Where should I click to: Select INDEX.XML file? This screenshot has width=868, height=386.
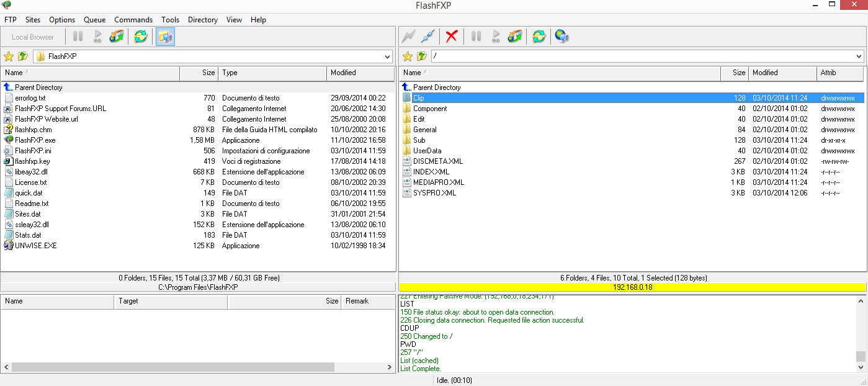coord(431,172)
